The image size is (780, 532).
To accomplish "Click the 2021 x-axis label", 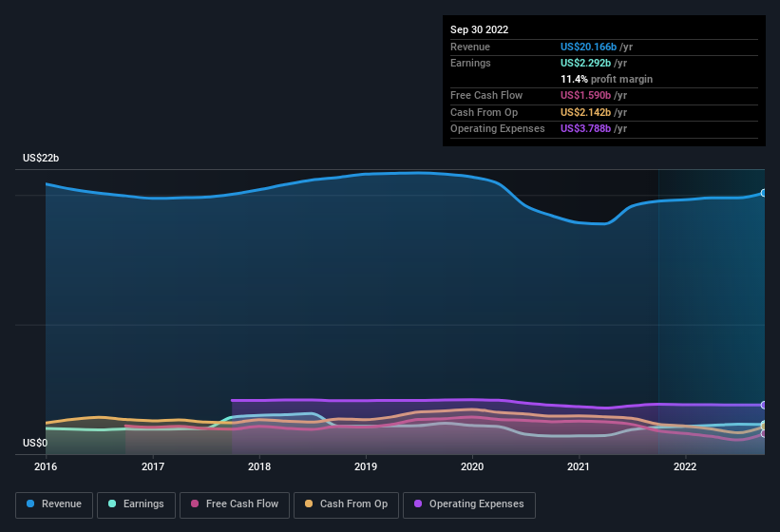I will point(579,466).
